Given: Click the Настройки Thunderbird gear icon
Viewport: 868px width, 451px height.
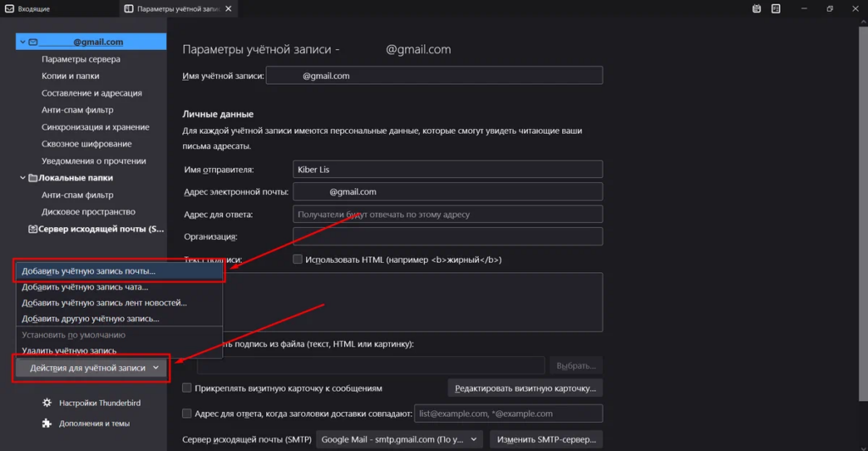Looking at the screenshot, I should [47, 403].
